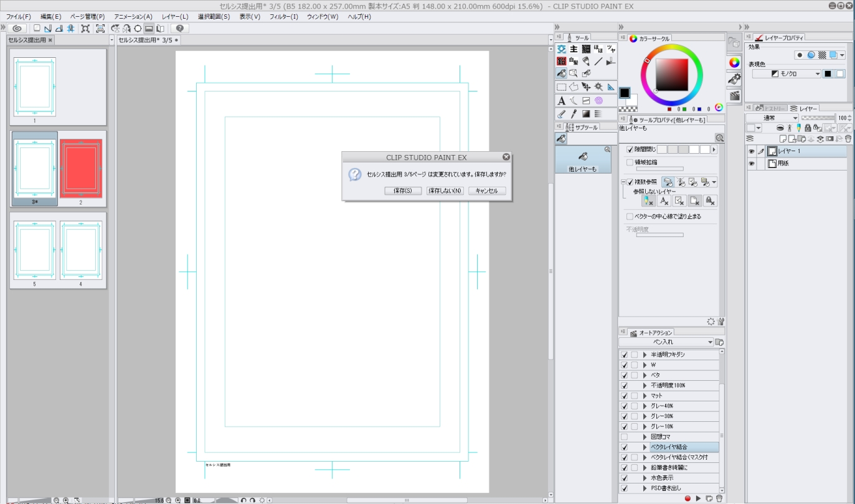Click the red record auto action button

tap(687, 498)
